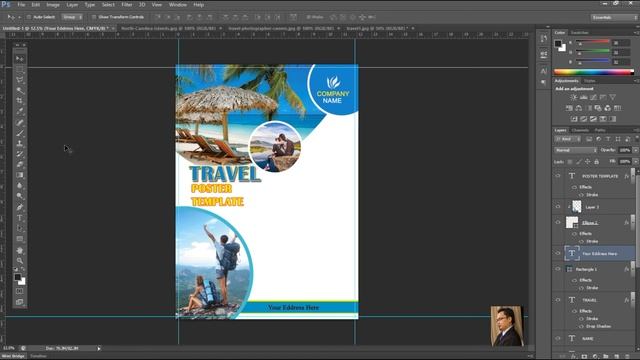Viewport: 640px width, 360px height.
Task: Select the Hand tool
Action: tap(20, 250)
